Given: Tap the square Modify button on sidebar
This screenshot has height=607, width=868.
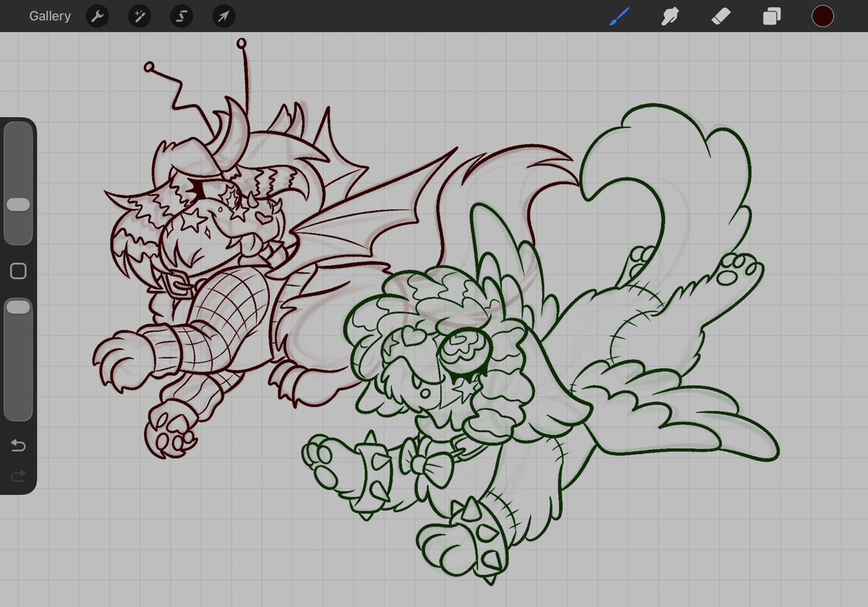Looking at the screenshot, I should click(18, 271).
